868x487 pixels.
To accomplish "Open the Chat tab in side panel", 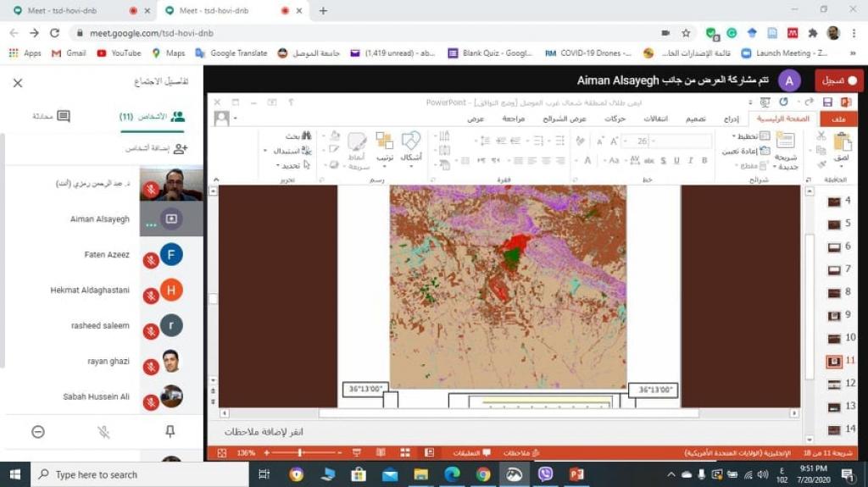I will (52, 117).
